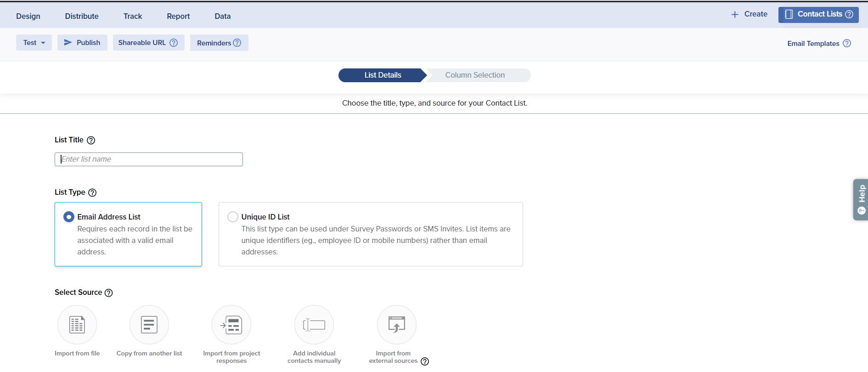Viewport: 868px width, 372px height.
Task: Switch to the Report tab
Action: pos(178,16)
